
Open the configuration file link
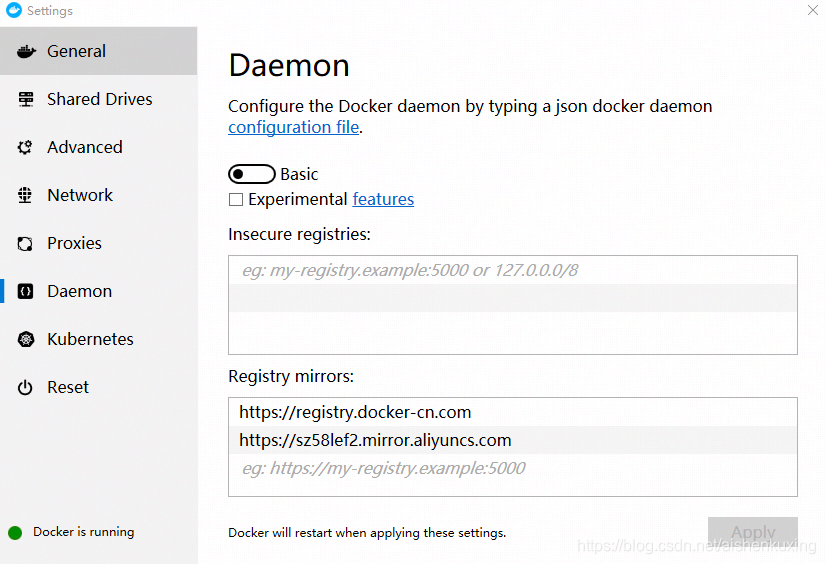(294, 127)
